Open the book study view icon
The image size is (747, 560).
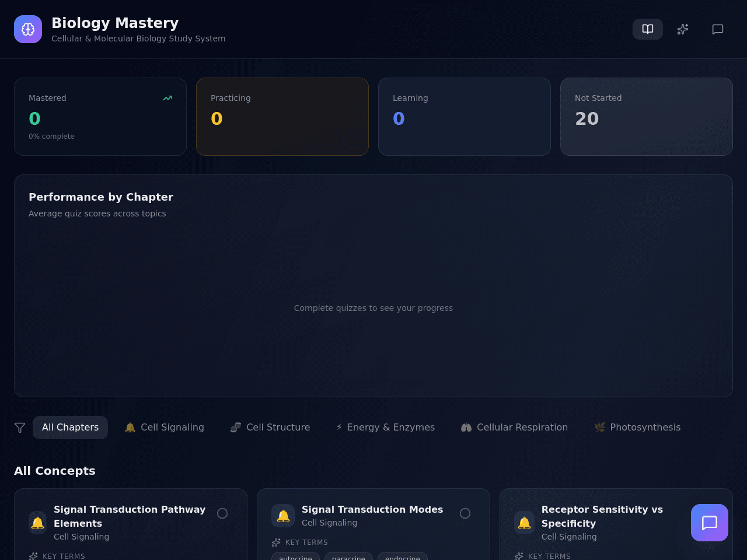(x=648, y=29)
